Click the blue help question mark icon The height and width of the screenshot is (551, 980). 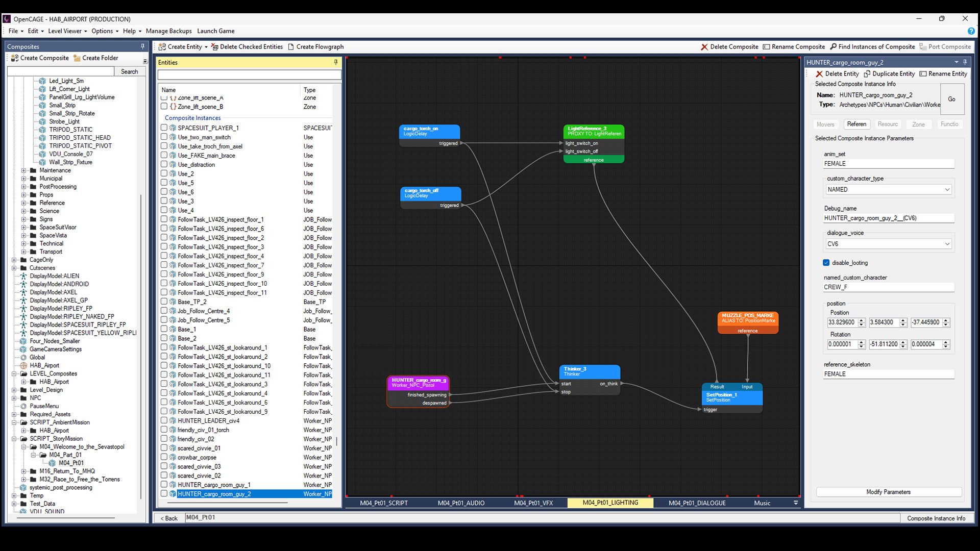click(x=971, y=31)
